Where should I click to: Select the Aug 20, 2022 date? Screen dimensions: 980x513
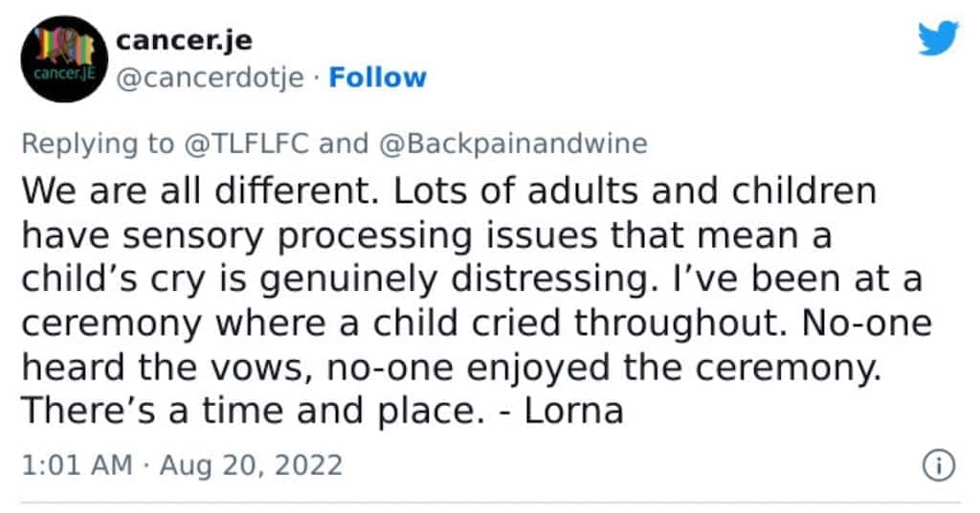pyautogui.click(x=252, y=465)
